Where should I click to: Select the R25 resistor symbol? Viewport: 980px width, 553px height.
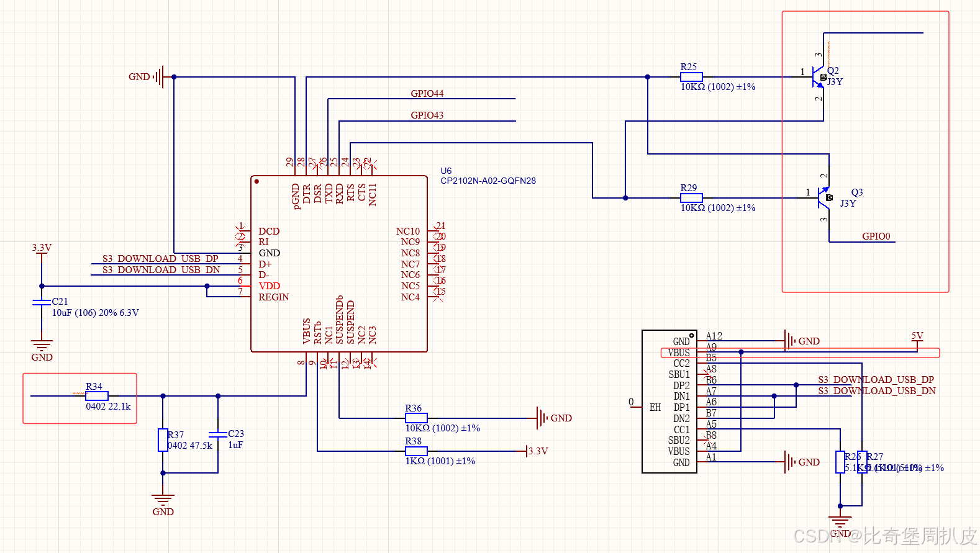click(691, 77)
